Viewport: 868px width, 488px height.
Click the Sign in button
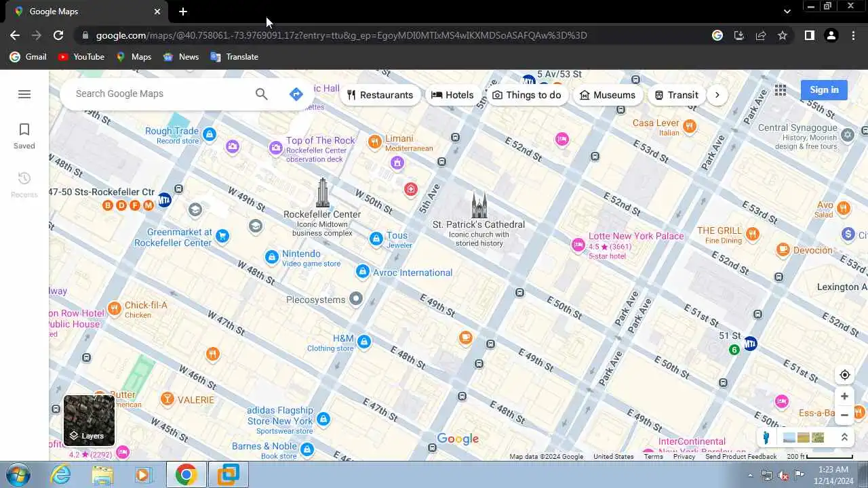coord(824,89)
